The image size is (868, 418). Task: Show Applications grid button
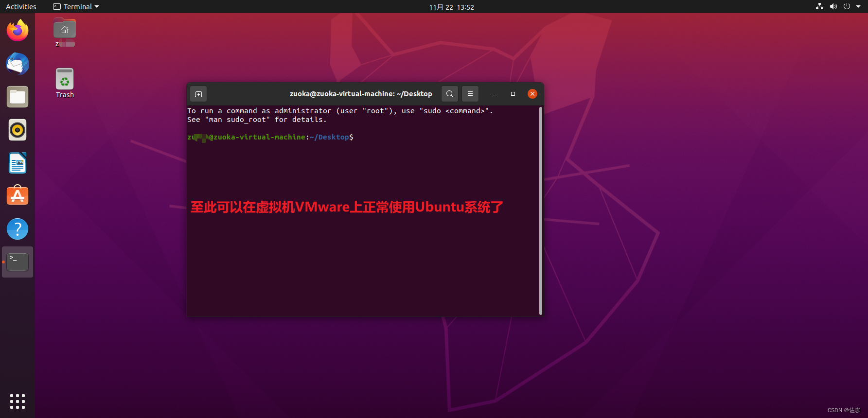18,401
